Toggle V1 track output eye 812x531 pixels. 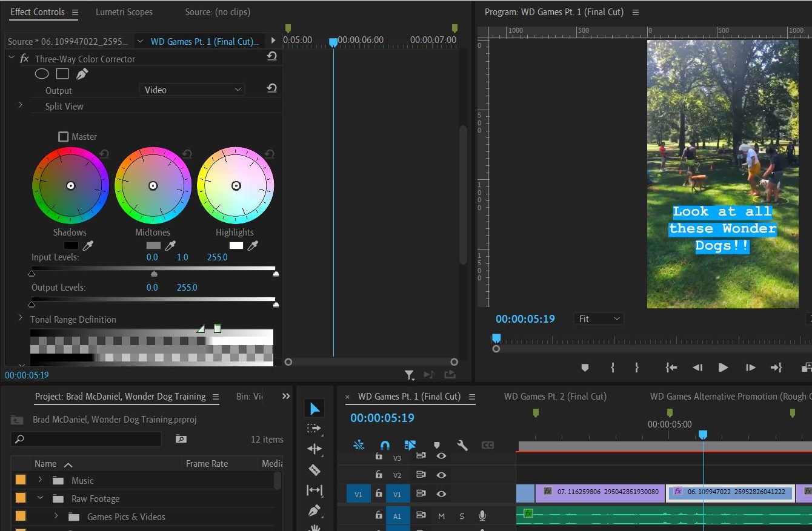[441, 494]
